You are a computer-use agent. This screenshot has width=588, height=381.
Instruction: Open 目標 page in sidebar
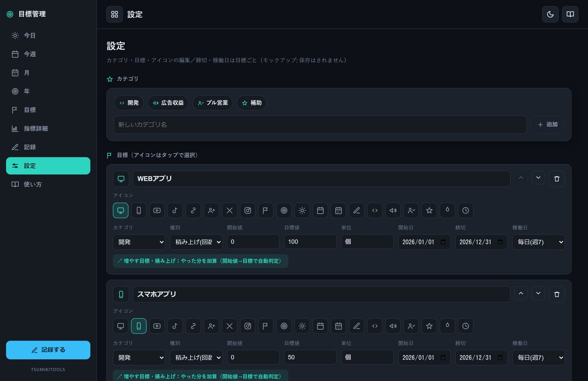tap(48, 110)
